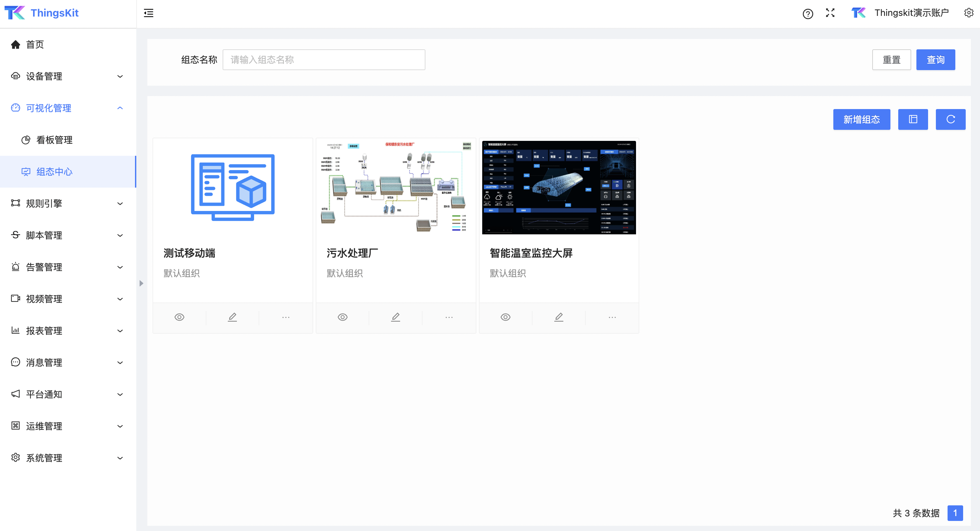Click the 新增组态 button
Image resolution: width=980 pixels, height=531 pixels.
(x=861, y=119)
